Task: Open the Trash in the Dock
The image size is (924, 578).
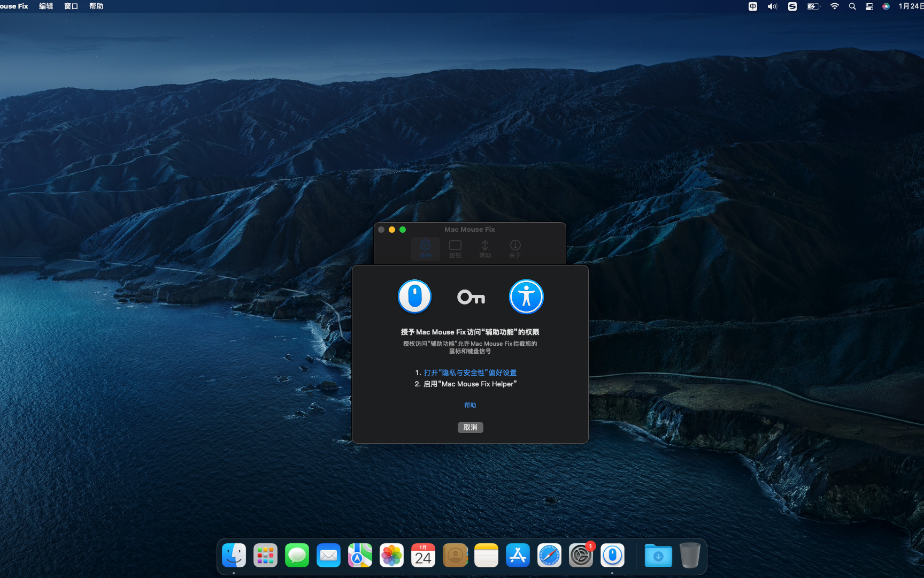Action: tap(690, 556)
